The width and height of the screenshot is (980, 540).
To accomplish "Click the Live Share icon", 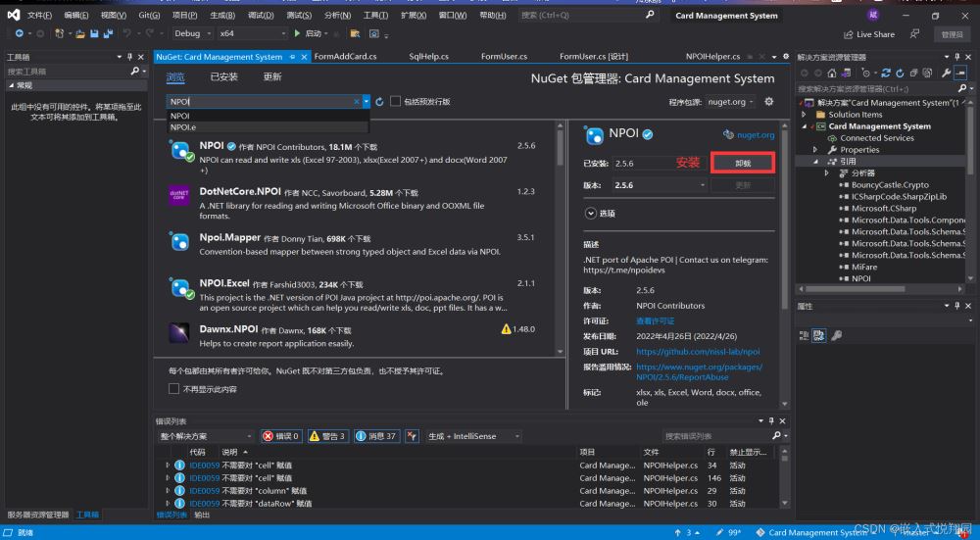I will click(x=848, y=34).
